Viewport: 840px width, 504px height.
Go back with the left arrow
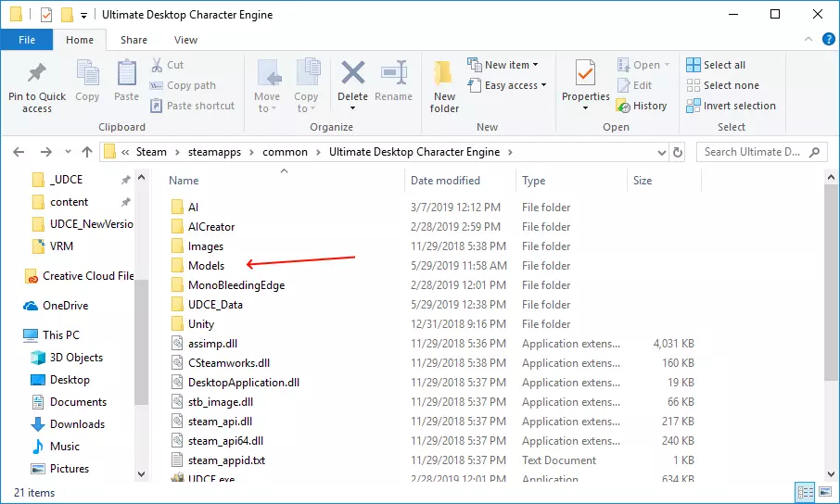pyautogui.click(x=19, y=152)
